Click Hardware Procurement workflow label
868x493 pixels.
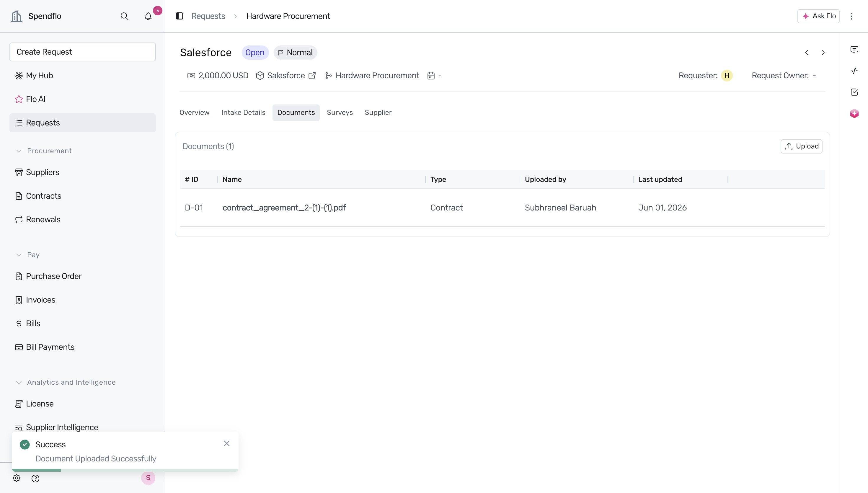tap(377, 76)
